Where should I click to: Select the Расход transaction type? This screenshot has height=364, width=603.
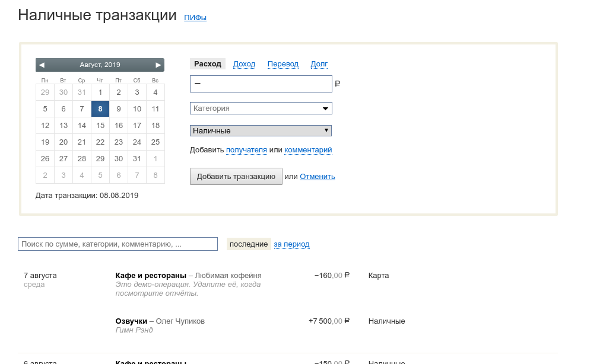pos(207,64)
